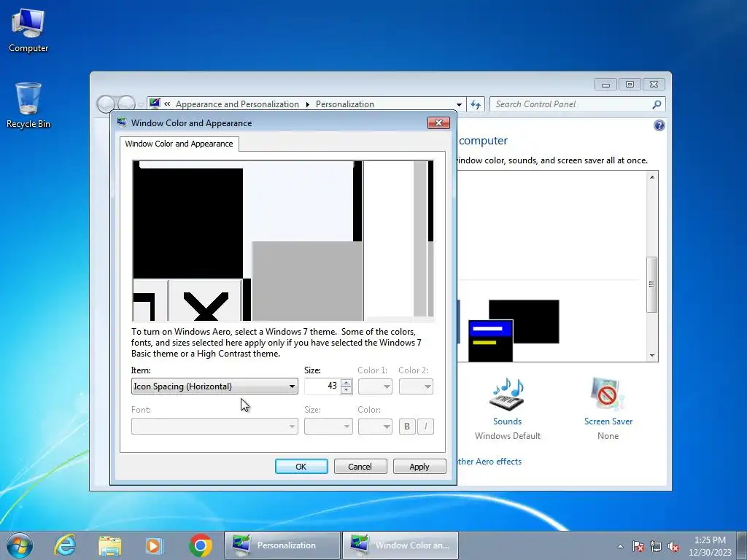Open the recent pages dropdown arrow
747x560 pixels.
point(141,104)
